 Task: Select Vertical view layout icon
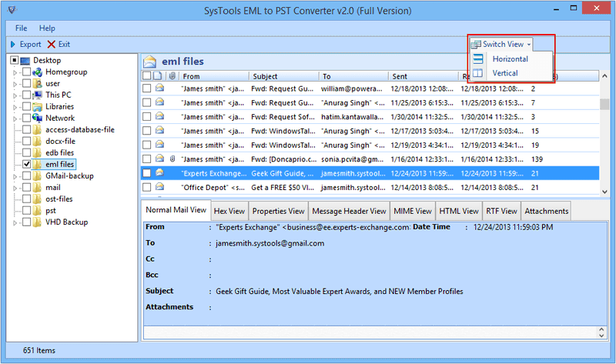478,73
